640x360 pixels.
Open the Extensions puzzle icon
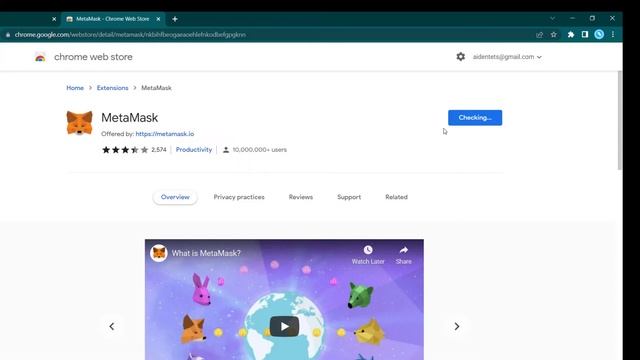[571, 35]
